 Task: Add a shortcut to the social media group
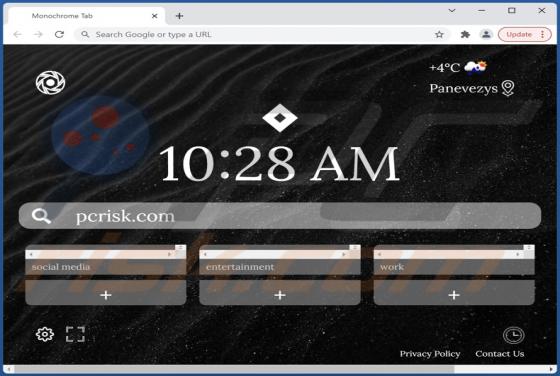pyautogui.click(x=106, y=295)
